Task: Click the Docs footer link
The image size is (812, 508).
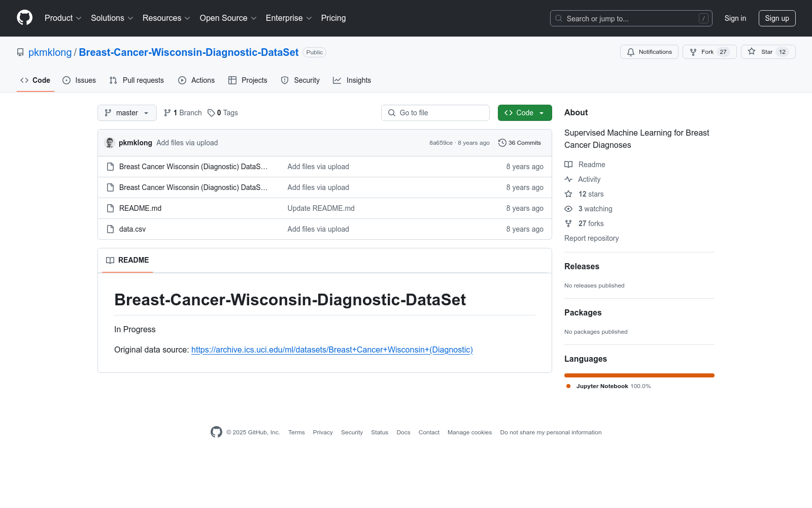Action: tap(403, 432)
